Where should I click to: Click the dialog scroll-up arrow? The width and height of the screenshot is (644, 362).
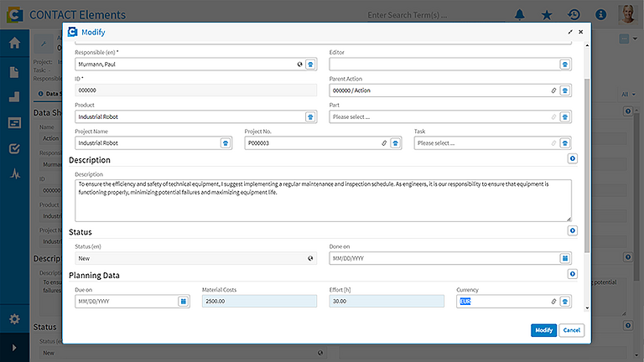pos(587,45)
